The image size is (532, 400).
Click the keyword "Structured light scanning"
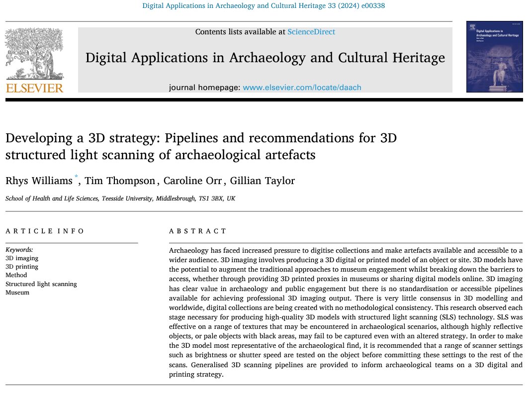tap(41, 284)
